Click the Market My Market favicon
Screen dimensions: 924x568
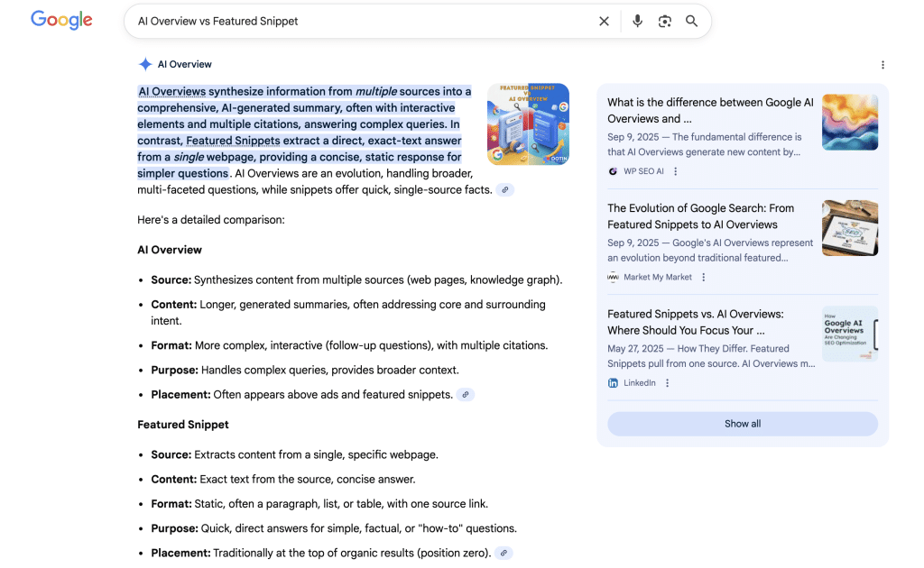point(613,277)
